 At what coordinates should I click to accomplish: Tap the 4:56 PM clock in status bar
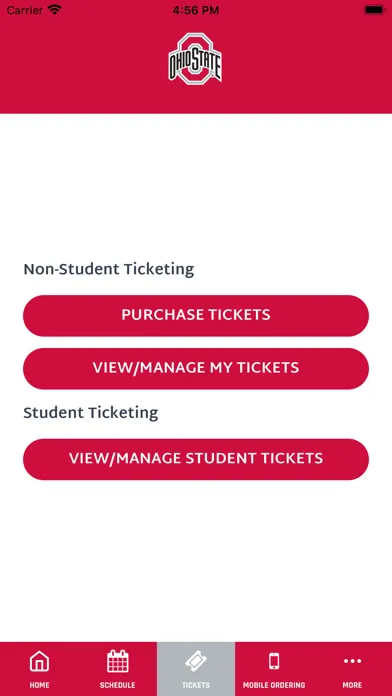point(196,10)
